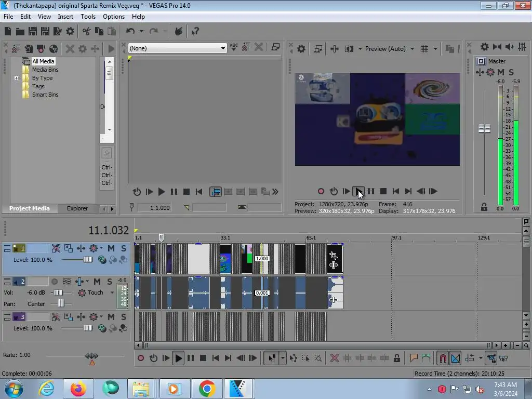
Task: Save the project with the disk icon
Action: pos(33,32)
